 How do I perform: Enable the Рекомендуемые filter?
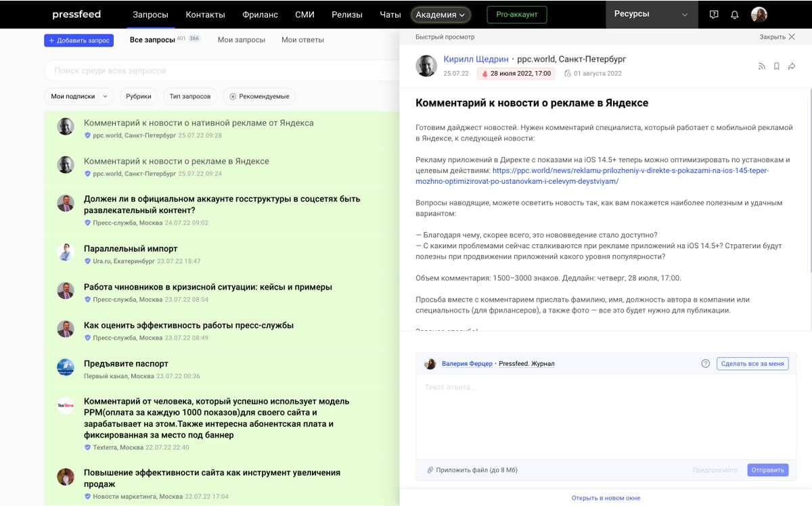261,96
